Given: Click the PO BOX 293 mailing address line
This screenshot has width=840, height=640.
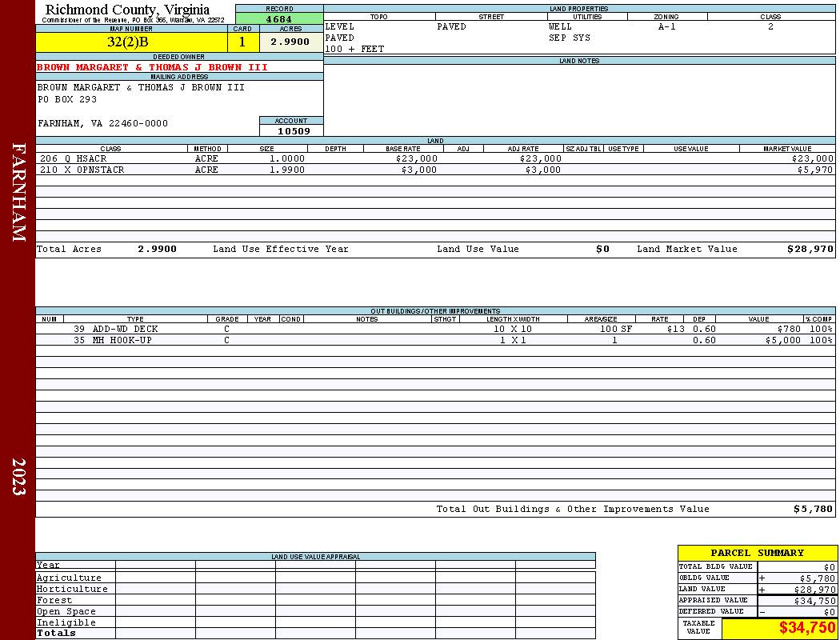Looking at the screenshot, I should point(67,100).
